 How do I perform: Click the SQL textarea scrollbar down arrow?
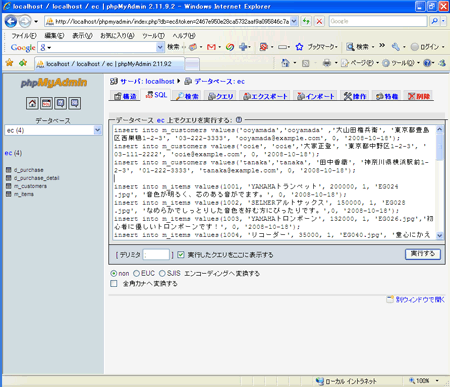pyautogui.click(x=440, y=235)
